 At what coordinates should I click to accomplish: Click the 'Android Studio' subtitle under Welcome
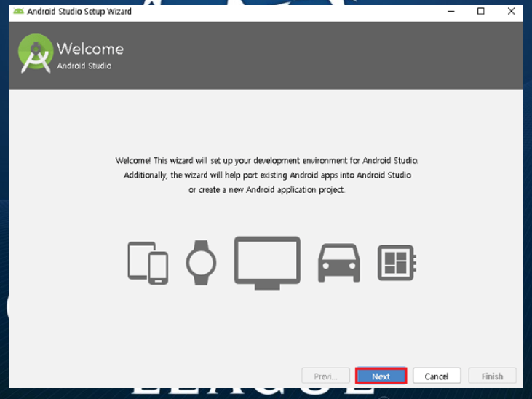pyautogui.click(x=84, y=66)
